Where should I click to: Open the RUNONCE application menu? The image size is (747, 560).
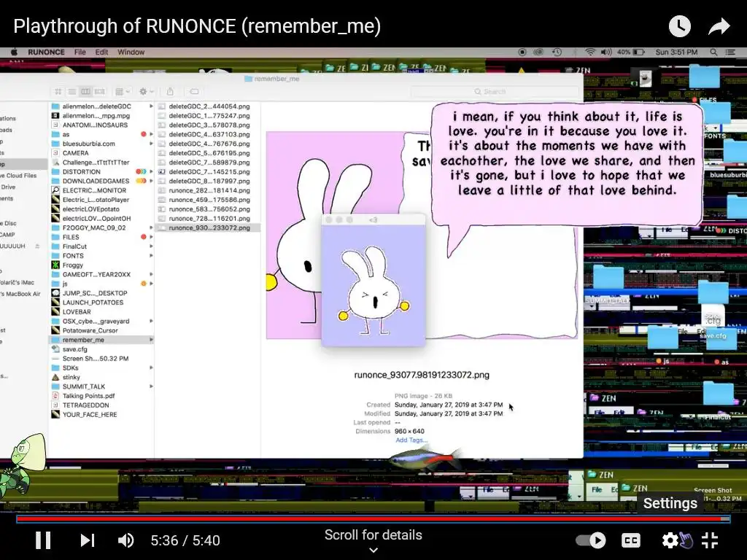[46, 52]
